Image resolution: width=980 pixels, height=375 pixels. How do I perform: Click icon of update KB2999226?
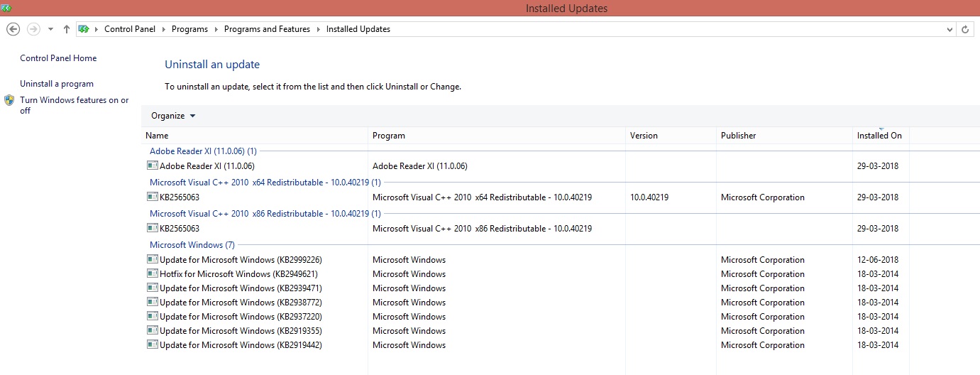click(152, 259)
